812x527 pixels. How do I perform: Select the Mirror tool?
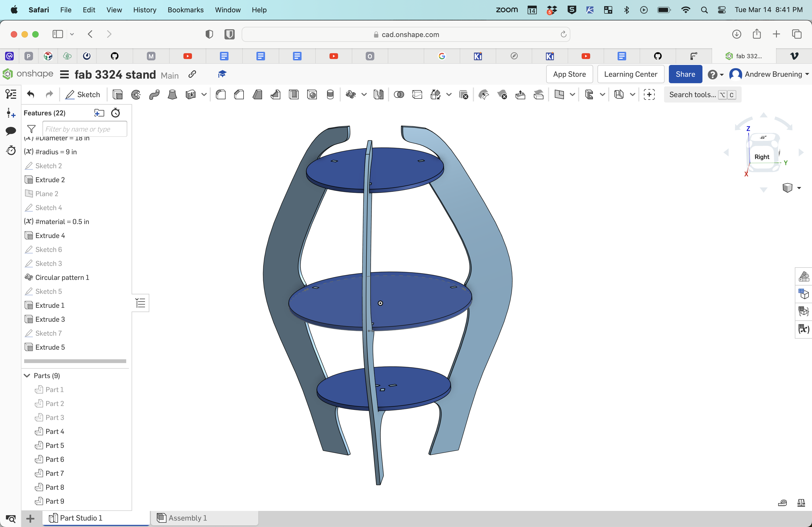pos(378,94)
